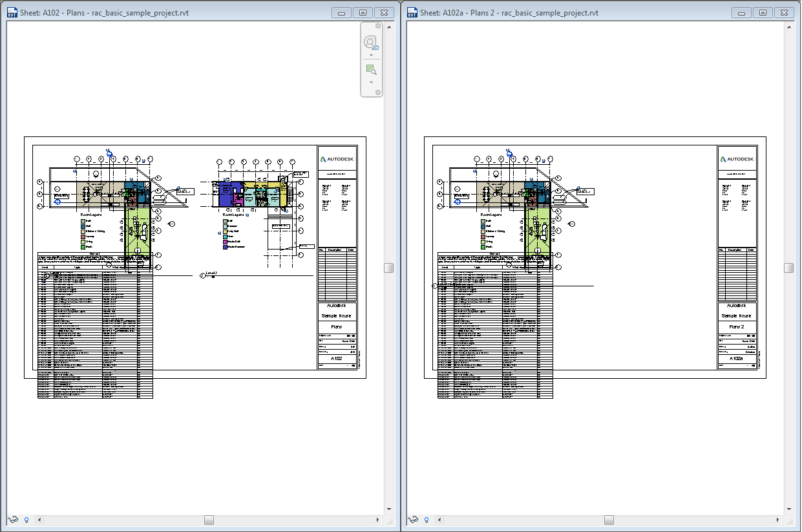Screen dimensions: 802x532
Task: Click the RVT file icon of A102a window
Action: click(412, 12)
